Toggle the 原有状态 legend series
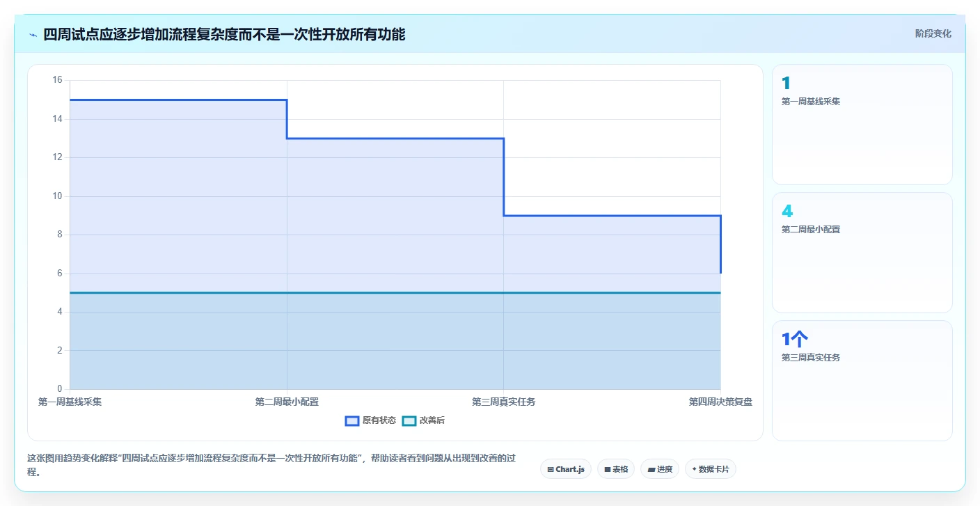 coord(371,420)
